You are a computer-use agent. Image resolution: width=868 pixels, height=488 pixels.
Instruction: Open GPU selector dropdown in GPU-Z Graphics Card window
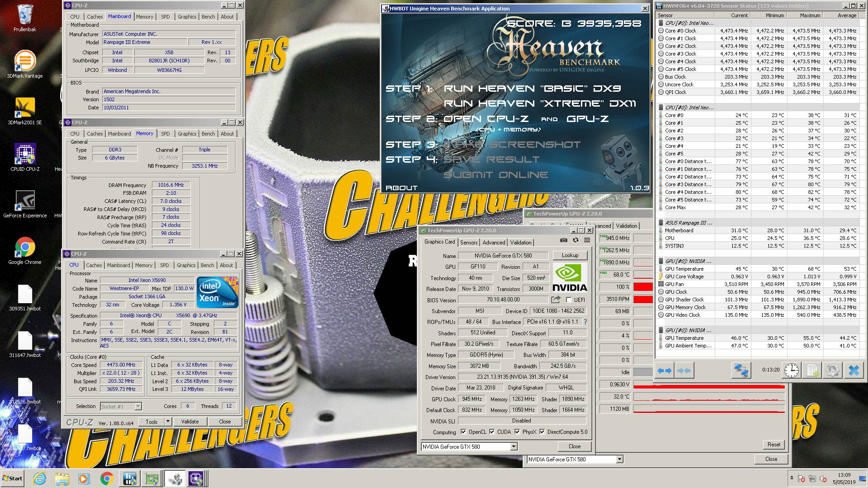(x=514, y=446)
